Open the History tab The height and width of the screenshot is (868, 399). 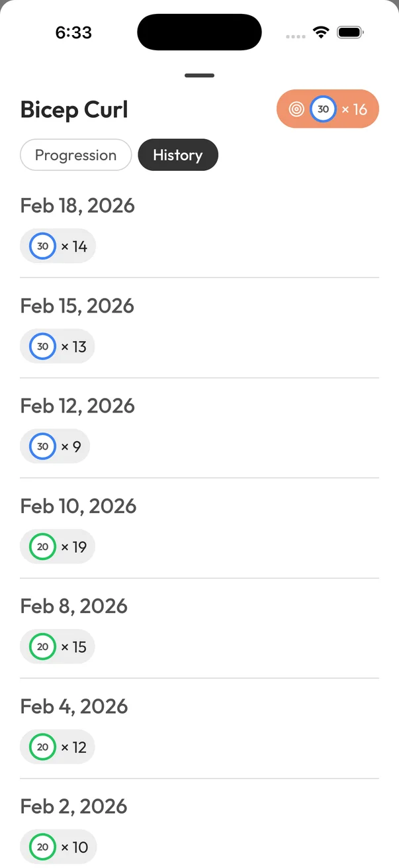pos(177,154)
